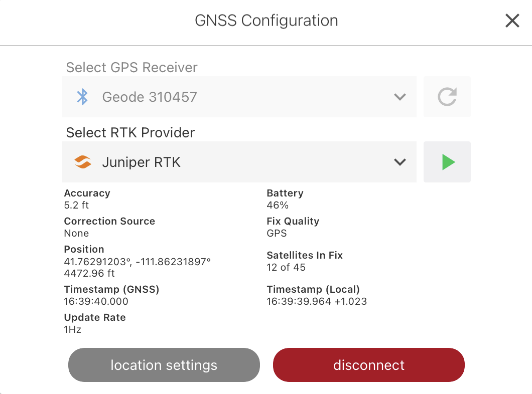Click the Correction Source value None
Screen dimensions: 532x394
pyautogui.click(x=76, y=233)
